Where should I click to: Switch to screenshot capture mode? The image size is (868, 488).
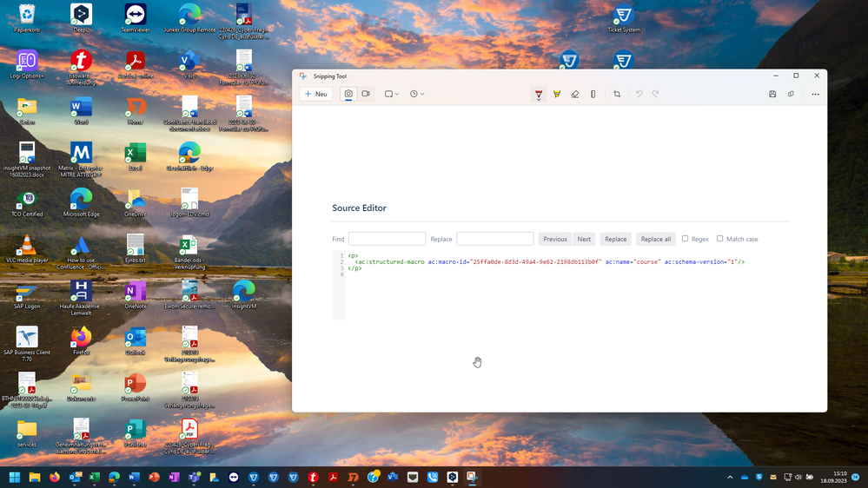[348, 94]
